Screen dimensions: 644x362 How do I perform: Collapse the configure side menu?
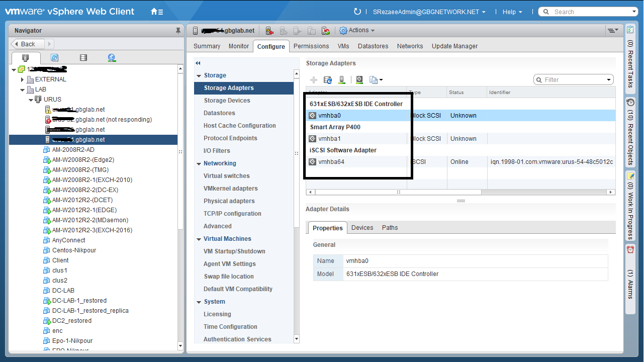point(198,63)
